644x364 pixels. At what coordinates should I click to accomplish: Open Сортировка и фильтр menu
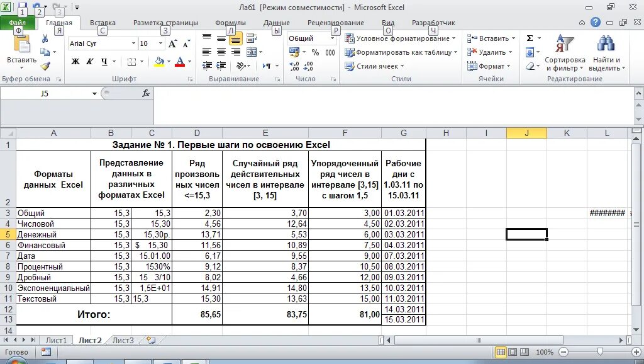565,54
